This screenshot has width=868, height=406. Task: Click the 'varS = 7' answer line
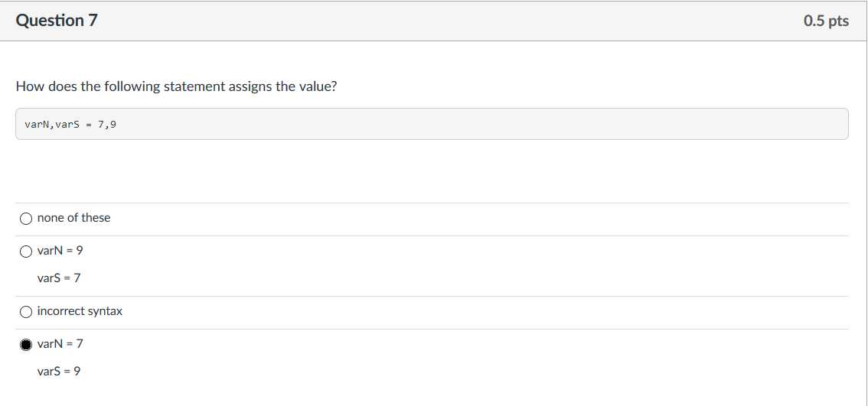point(59,278)
